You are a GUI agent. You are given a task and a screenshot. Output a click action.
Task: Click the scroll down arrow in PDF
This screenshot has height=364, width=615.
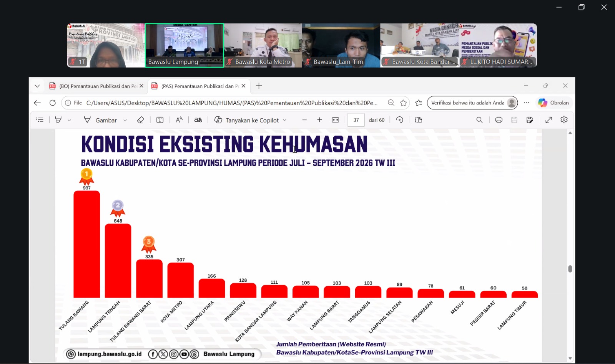point(570,358)
